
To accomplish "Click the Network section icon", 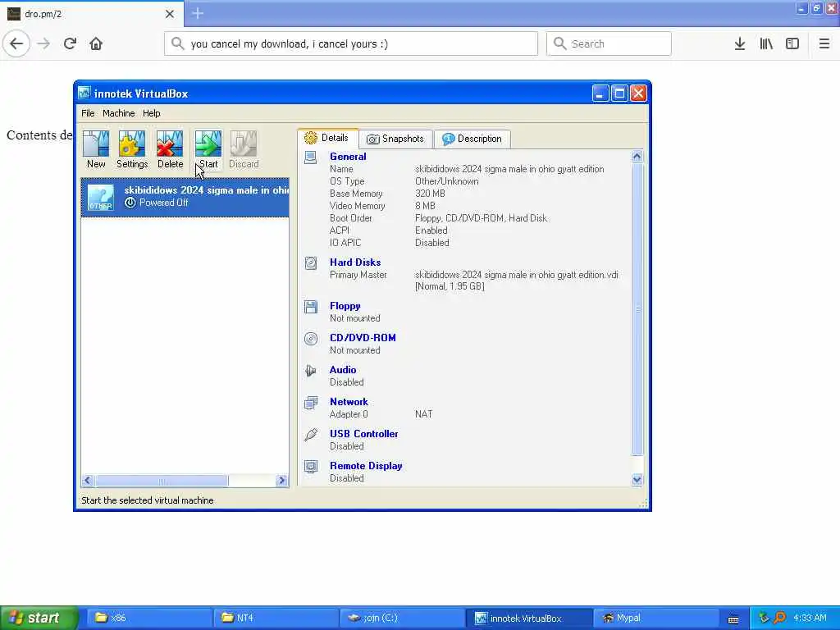I will (x=311, y=403).
